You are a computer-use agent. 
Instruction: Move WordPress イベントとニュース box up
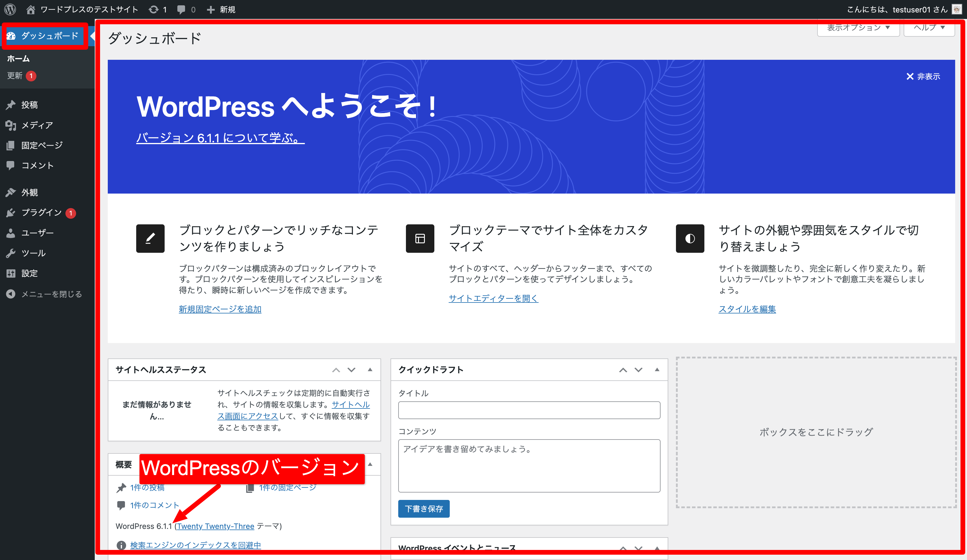623,548
